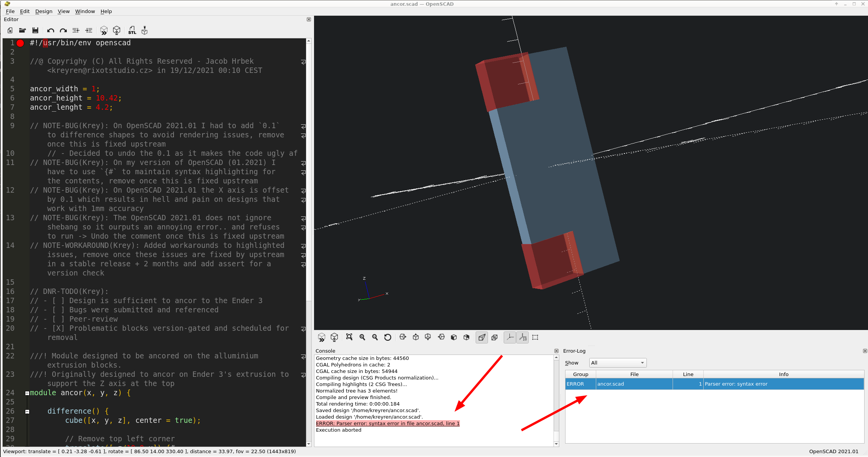Redo the last edit
The width and height of the screenshot is (868, 457).
tap(63, 30)
